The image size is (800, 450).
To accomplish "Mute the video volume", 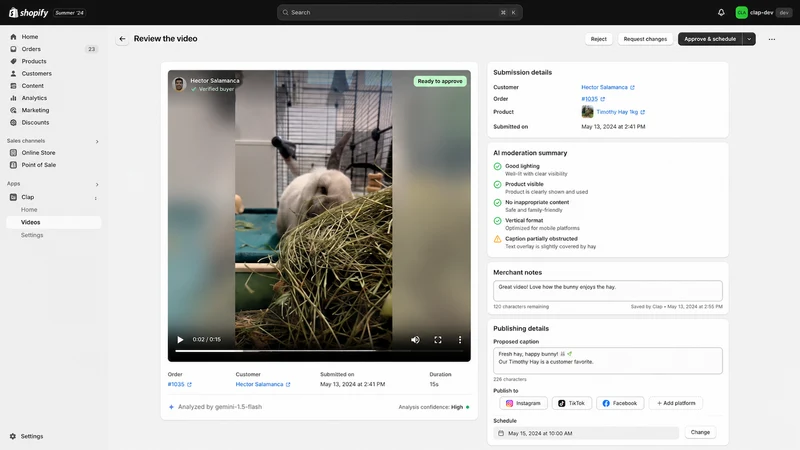I will [415, 340].
